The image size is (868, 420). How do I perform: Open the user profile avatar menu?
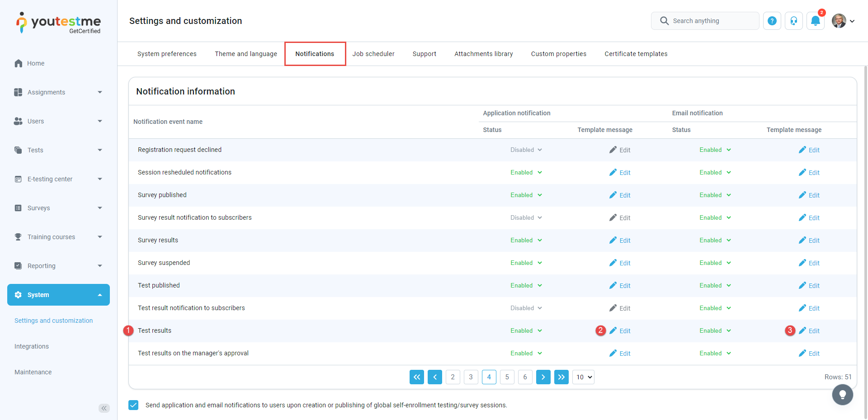click(843, 21)
